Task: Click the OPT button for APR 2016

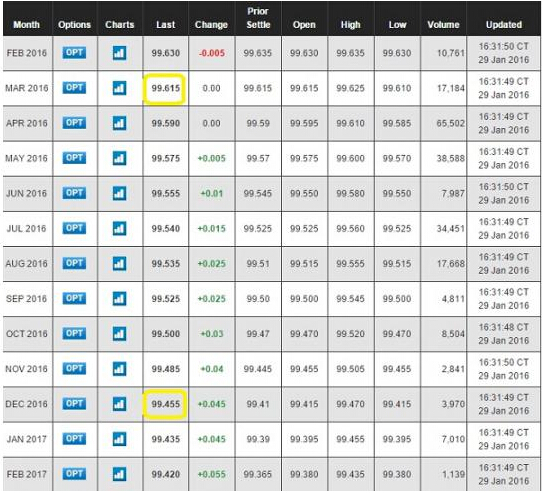Action: click(74, 123)
